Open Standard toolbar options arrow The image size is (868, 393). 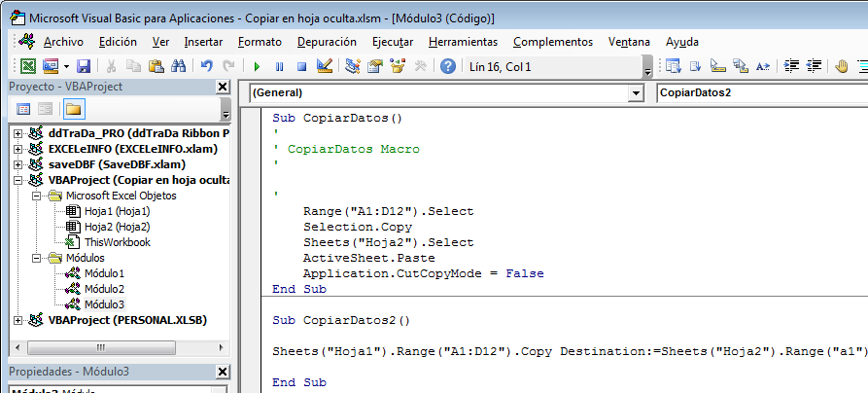(x=648, y=67)
